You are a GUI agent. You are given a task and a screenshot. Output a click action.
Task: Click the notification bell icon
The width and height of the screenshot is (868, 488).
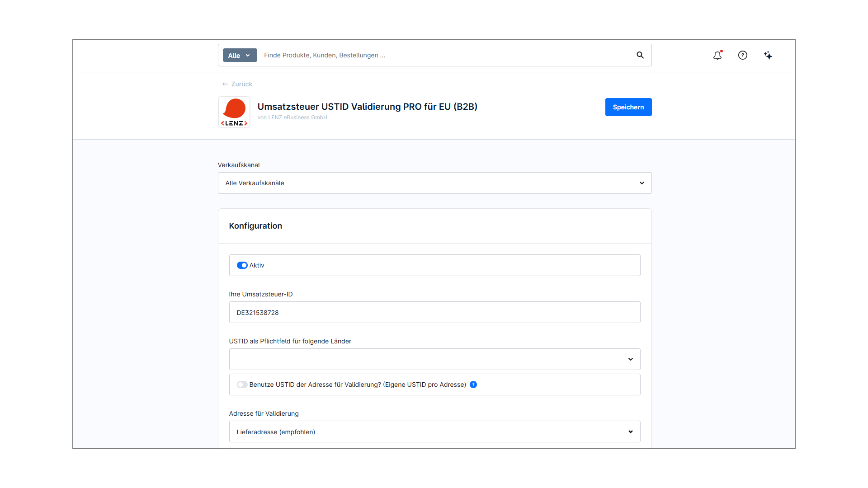click(717, 55)
